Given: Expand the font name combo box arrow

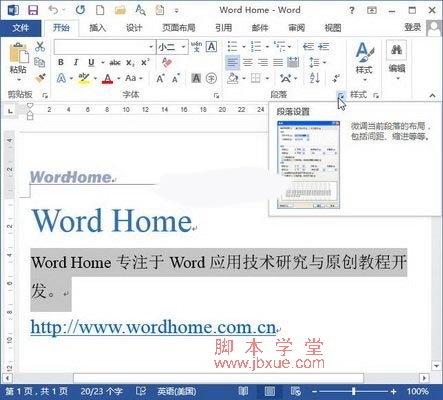Looking at the screenshot, I should 151,47.
